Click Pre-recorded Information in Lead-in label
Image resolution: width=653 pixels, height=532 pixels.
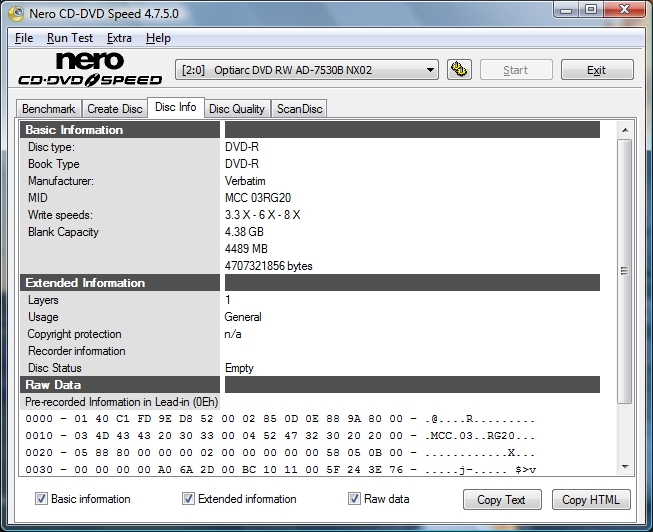coord(121,402)
